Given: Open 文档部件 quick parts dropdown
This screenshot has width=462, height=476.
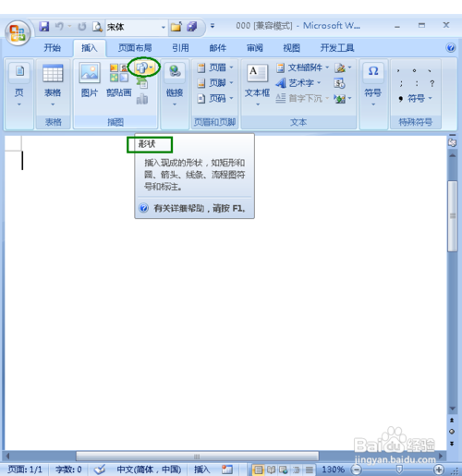Looking at the screenshot, I should [302, 67].
